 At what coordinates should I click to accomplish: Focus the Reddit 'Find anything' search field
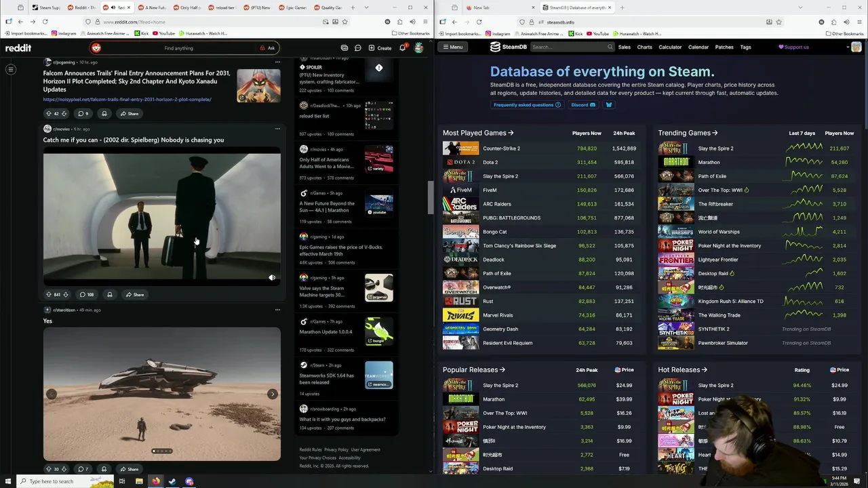point(178,48)
